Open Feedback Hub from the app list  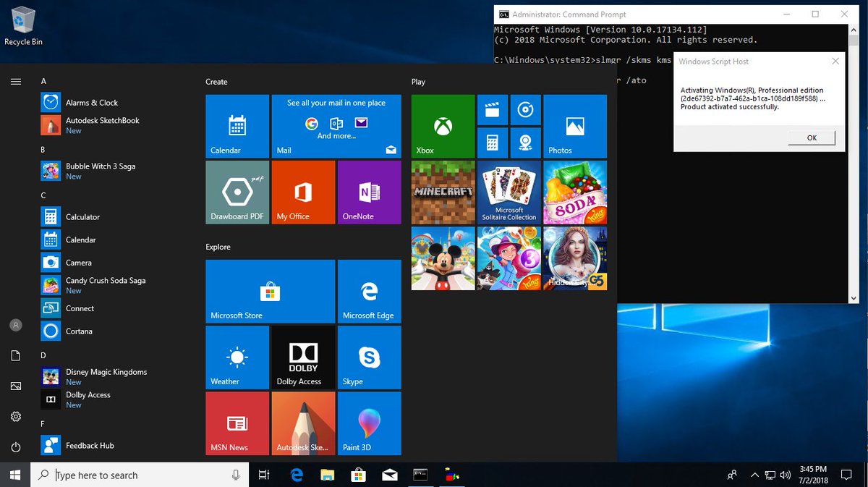[x=116, y=446]
